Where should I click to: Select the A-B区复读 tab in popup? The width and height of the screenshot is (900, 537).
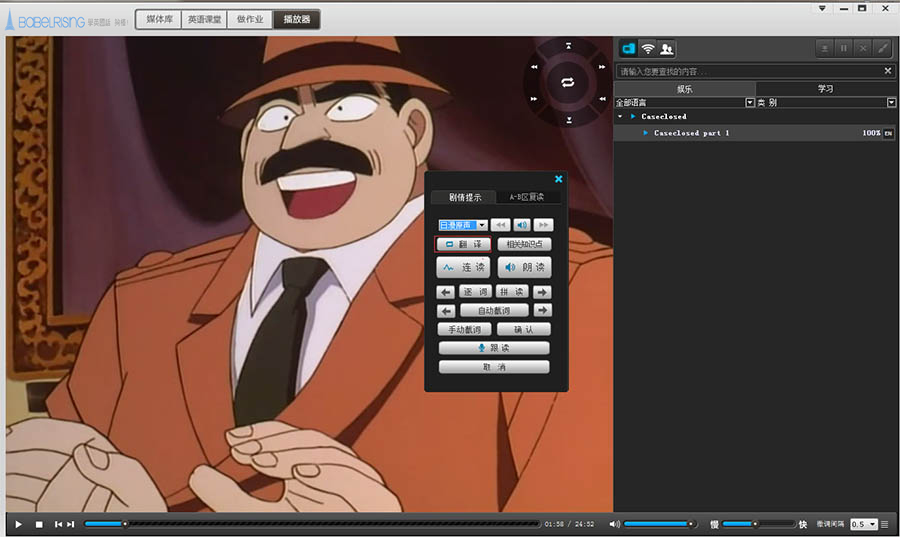tap(527, 197)
